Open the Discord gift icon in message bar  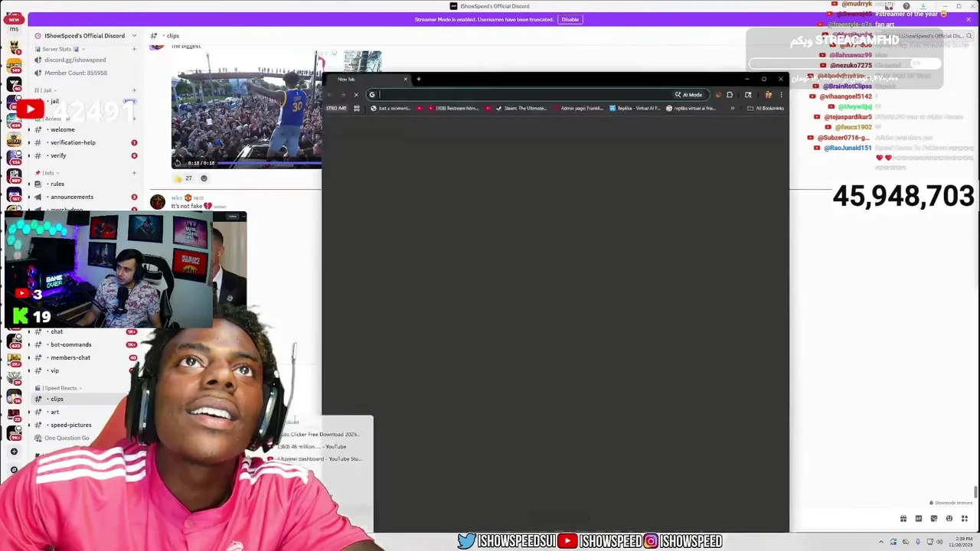coord(903,519)
